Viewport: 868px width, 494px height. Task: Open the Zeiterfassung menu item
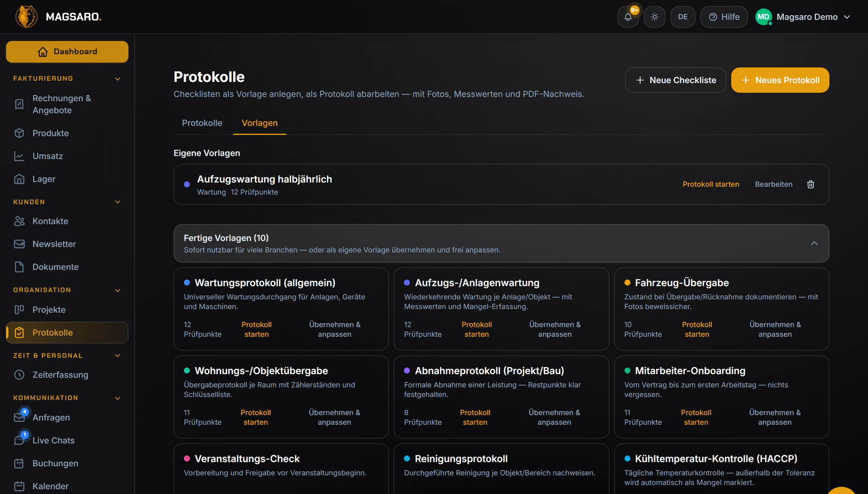67,375
